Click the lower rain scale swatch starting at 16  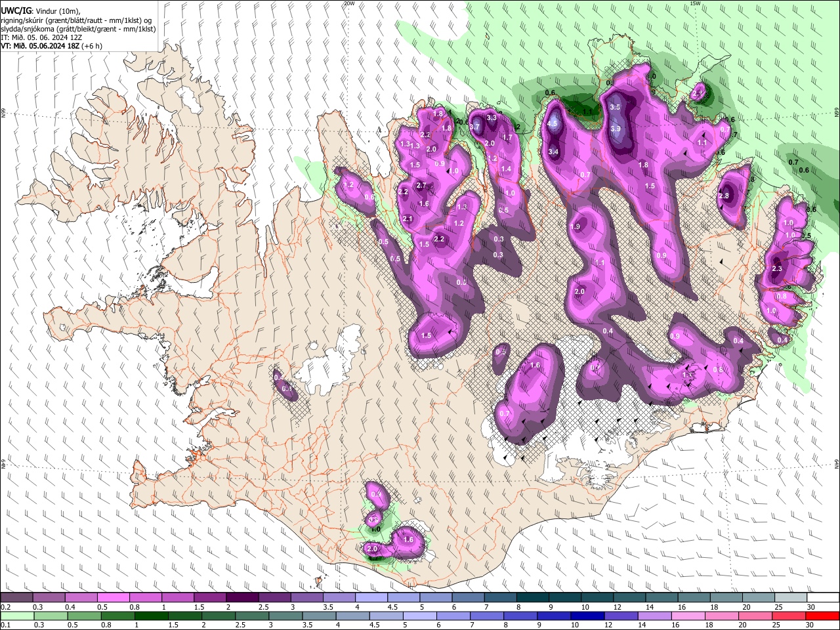[x=688, y=616]
